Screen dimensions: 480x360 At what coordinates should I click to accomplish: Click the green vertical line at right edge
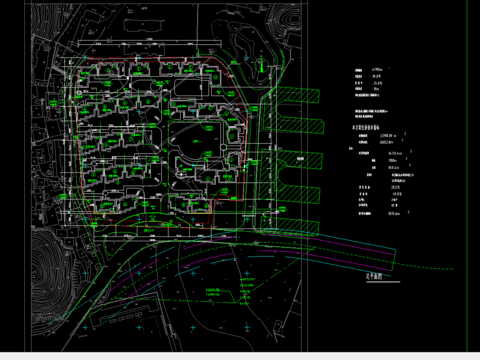[x=467, y=176]
